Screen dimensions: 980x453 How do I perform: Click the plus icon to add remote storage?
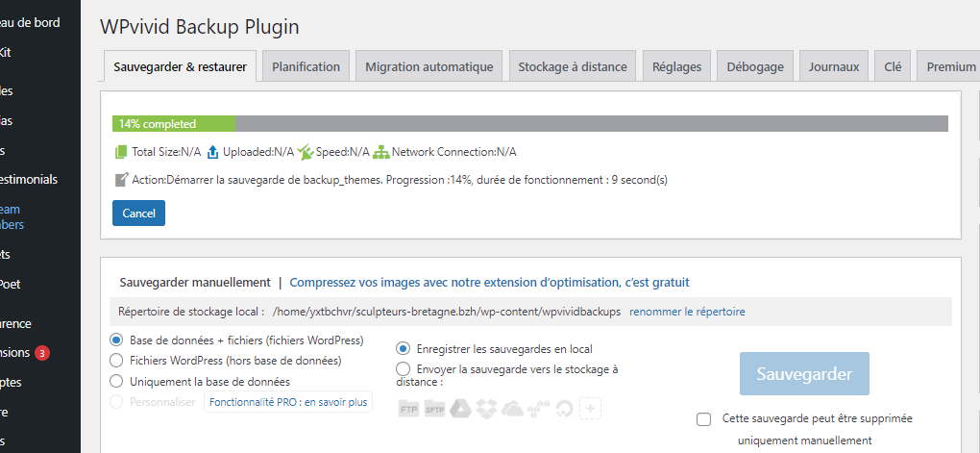click(591, 409)
